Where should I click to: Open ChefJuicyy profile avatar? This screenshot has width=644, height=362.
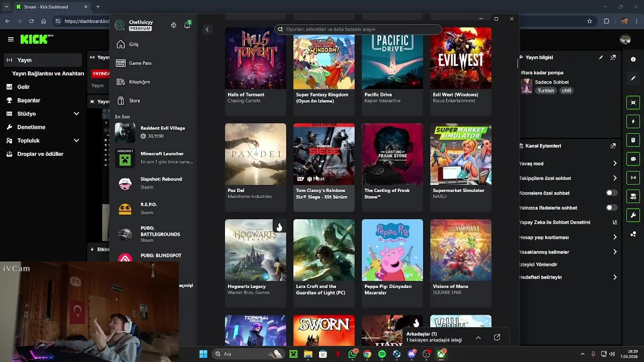coord(120,25)
